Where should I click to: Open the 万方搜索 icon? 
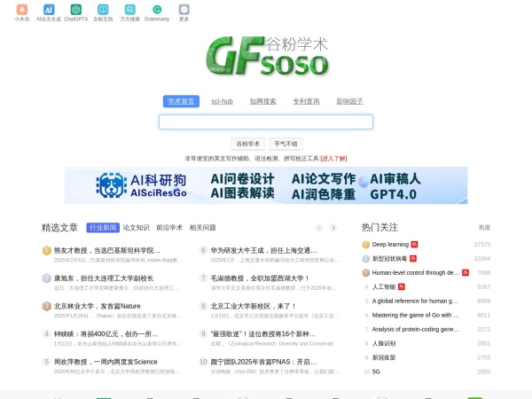coord(130,10)
